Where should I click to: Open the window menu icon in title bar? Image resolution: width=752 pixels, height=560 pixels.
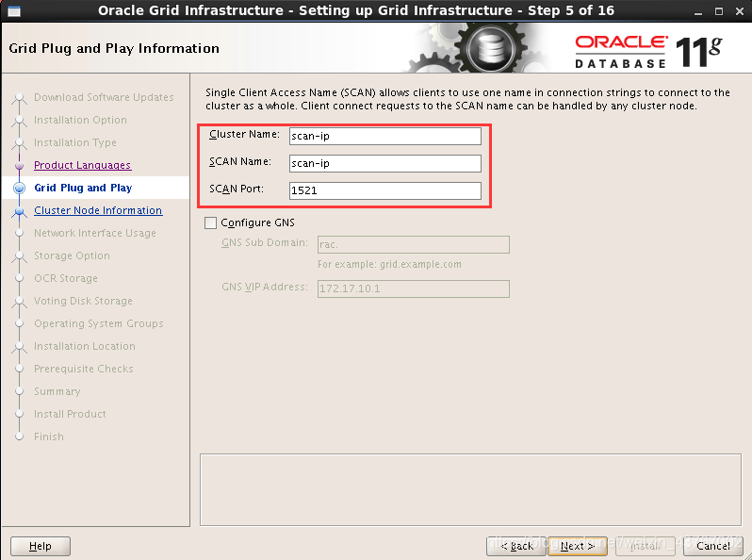pos(14,10)
